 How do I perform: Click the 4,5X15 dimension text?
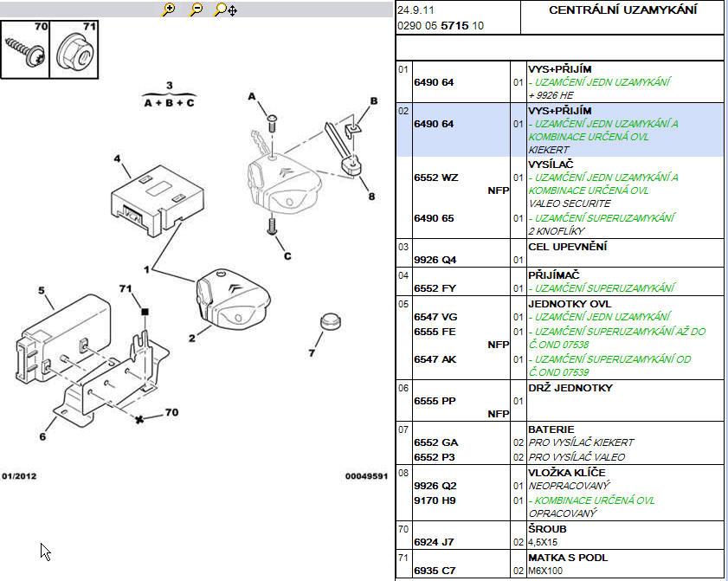543,542
